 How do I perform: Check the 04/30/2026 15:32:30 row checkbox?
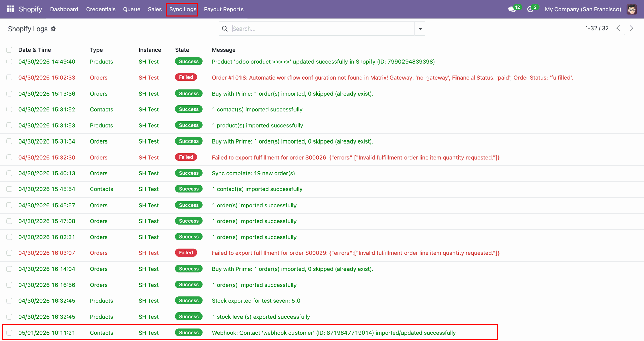click(x=9, y=157)
